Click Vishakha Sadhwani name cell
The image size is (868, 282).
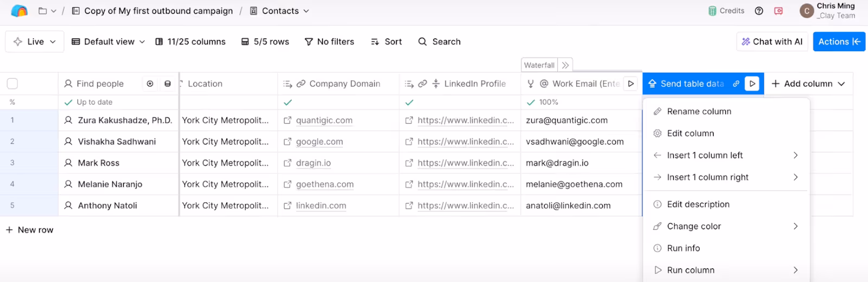(x=118, y=141)
